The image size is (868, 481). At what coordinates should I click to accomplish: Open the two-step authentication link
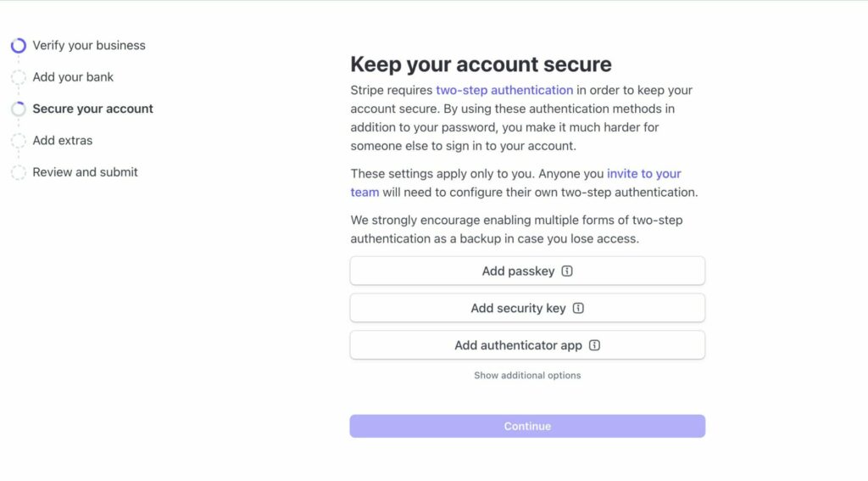[x=504, y=90]
